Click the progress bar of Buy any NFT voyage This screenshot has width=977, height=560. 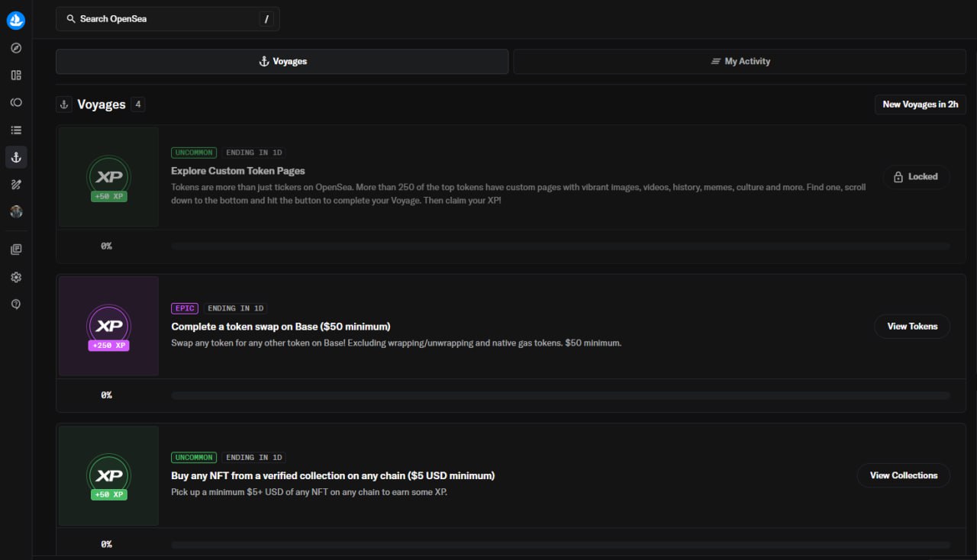pos(561,545)
